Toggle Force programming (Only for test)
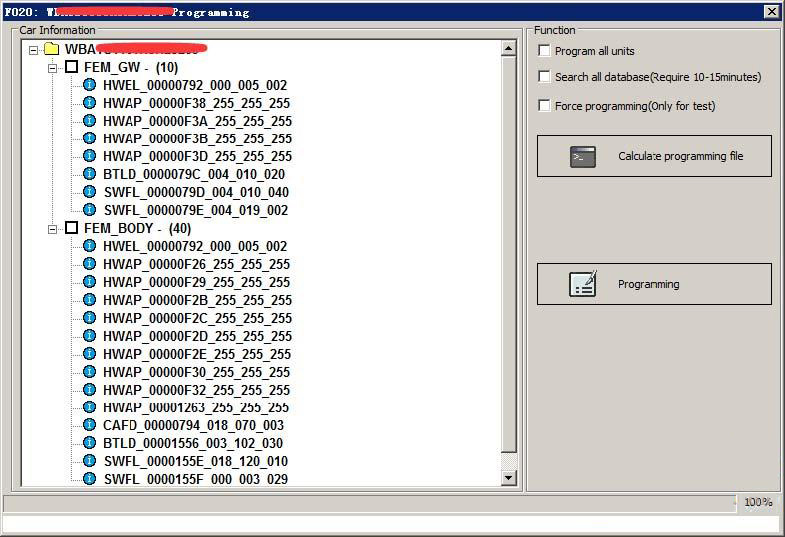785x537 pixels. click(545, 105)
